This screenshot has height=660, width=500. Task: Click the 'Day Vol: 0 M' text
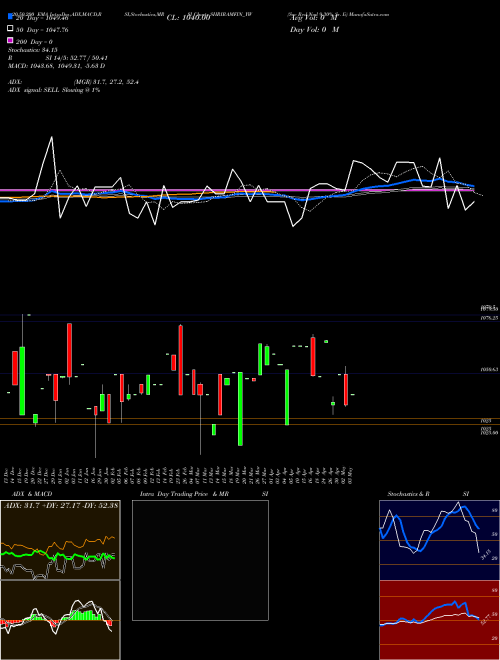[x=314, y=29]
